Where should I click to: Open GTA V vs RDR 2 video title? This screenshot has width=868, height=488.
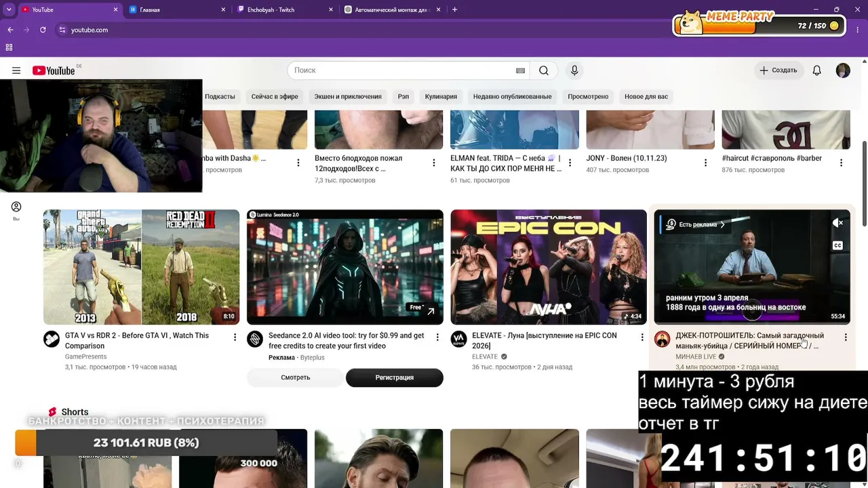click(x=137, y=340)
